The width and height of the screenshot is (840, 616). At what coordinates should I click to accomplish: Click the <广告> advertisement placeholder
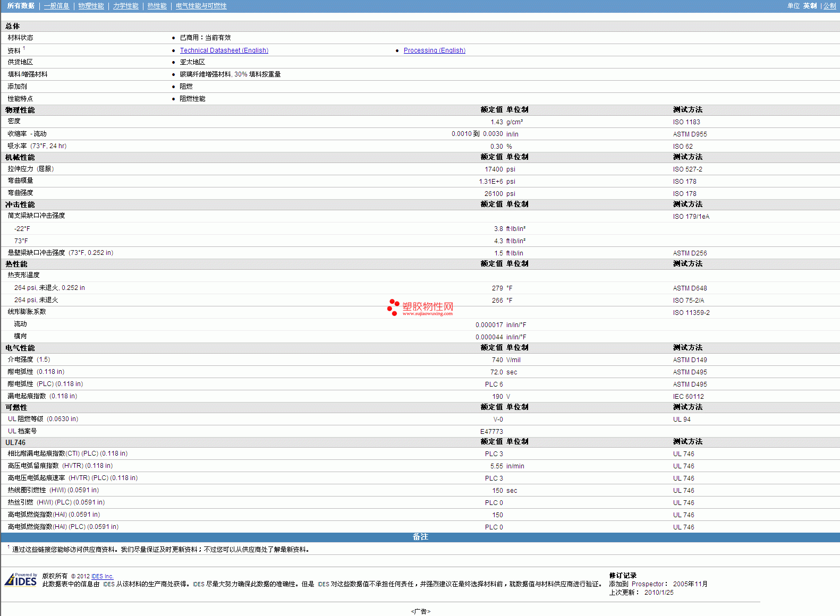click(420, 611)
